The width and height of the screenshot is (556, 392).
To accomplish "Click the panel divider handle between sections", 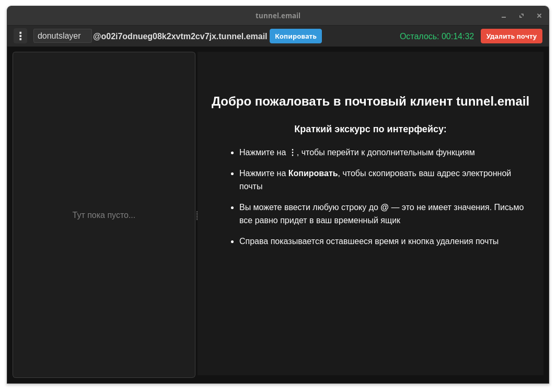I will click(x=197, y=215).
